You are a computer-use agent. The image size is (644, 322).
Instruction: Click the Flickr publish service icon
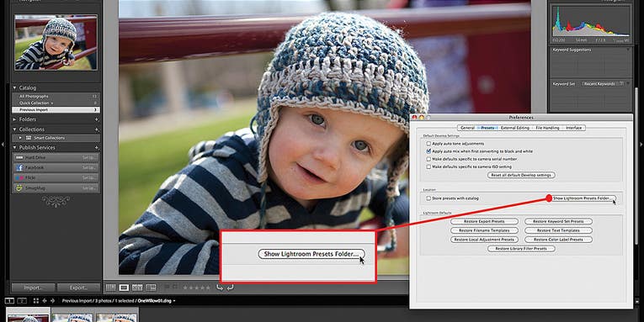point(19,177)
